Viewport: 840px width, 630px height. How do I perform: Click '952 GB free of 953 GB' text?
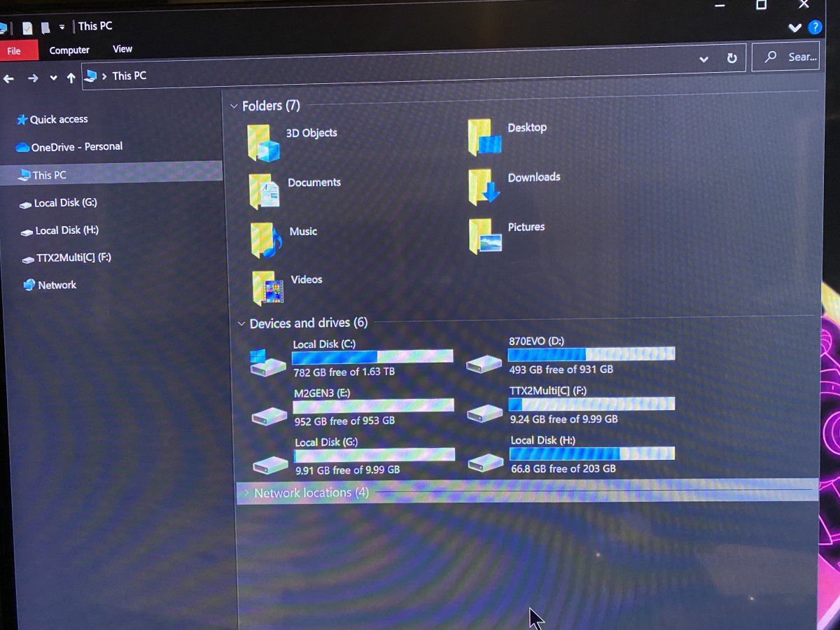pos(344,421)
